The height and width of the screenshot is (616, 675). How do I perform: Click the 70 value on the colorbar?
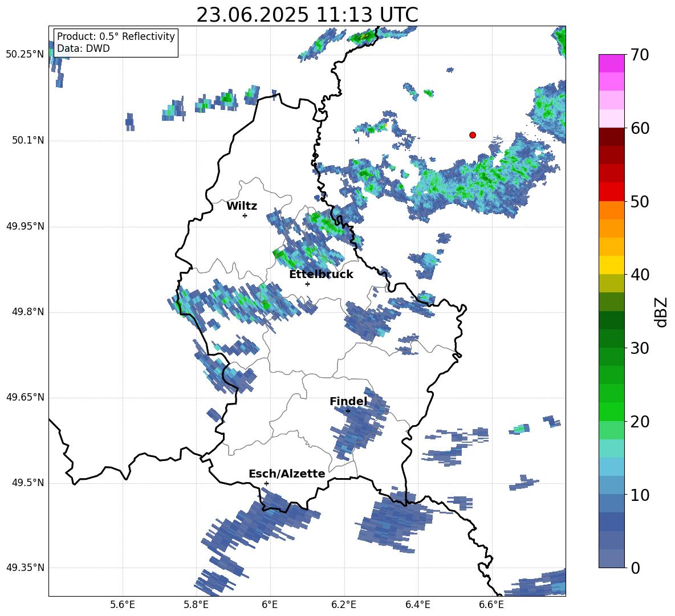pos(640,55)
